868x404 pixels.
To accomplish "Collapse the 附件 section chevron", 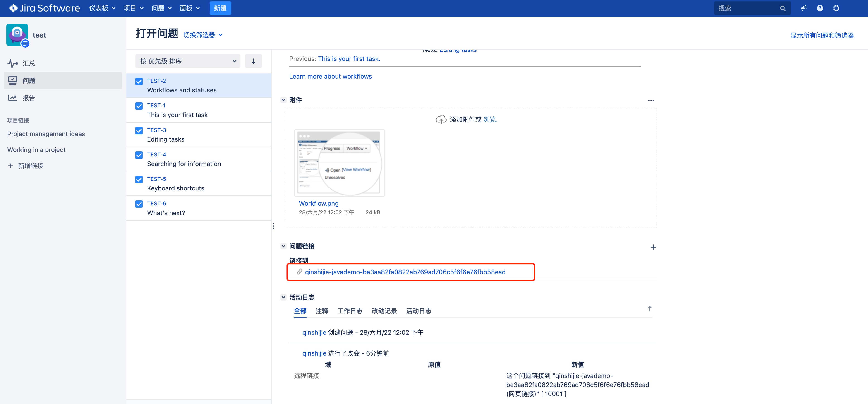I will 283,100.
